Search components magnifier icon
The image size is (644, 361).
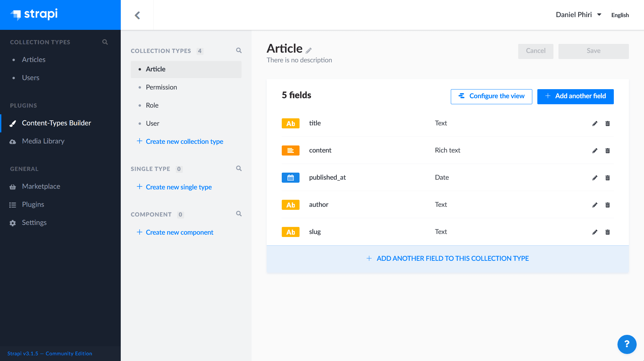pyautogui.click(x=239, y=214)
